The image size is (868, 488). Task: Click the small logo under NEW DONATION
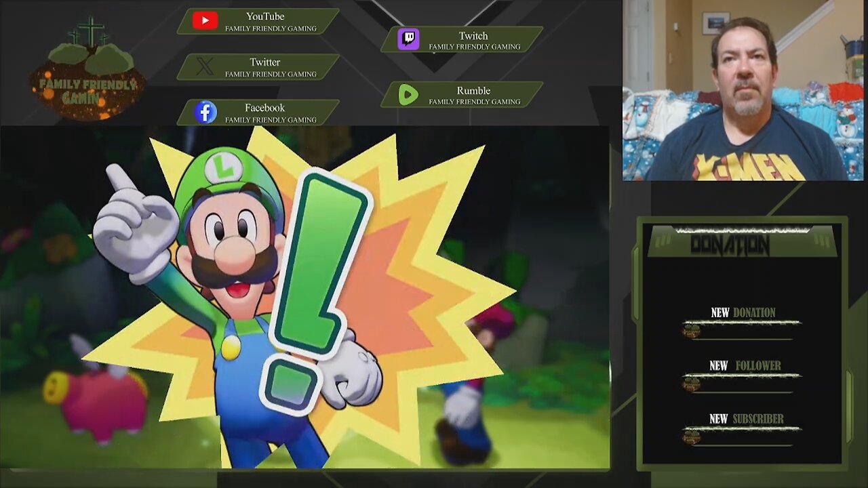691,331
